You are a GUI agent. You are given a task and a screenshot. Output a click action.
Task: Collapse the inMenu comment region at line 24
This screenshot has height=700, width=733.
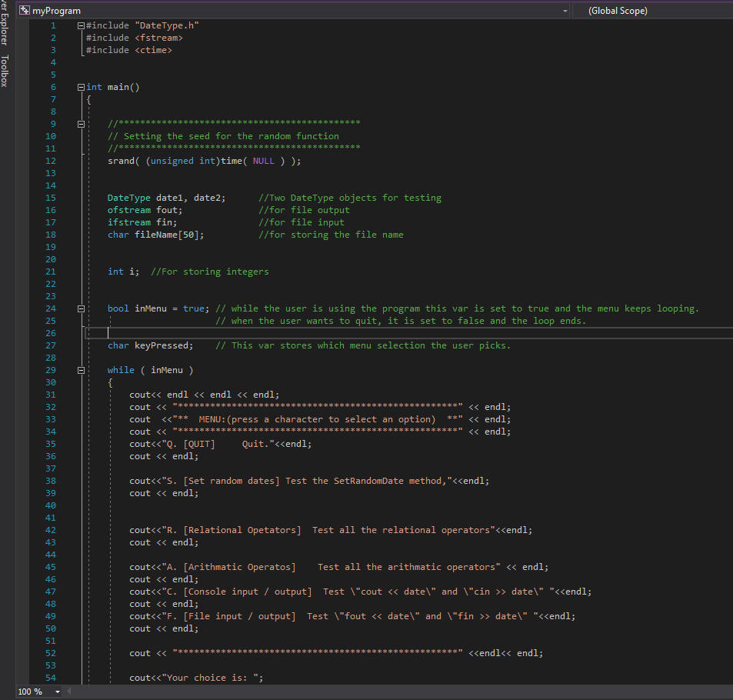[81, 308]
